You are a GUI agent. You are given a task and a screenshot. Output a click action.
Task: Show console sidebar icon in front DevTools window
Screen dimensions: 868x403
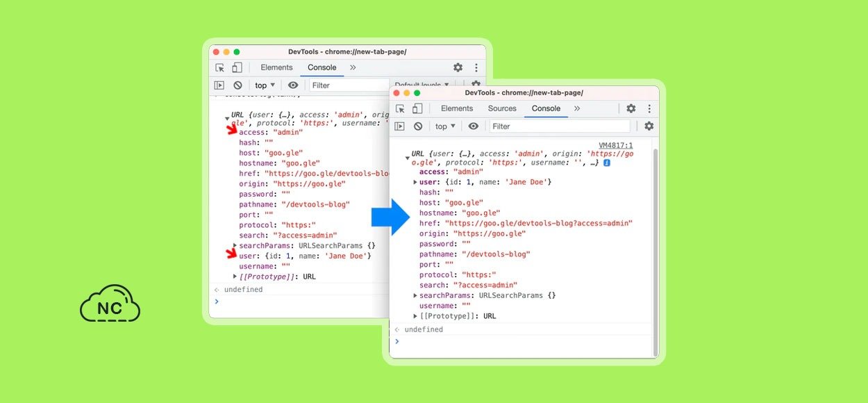point(399,126)
